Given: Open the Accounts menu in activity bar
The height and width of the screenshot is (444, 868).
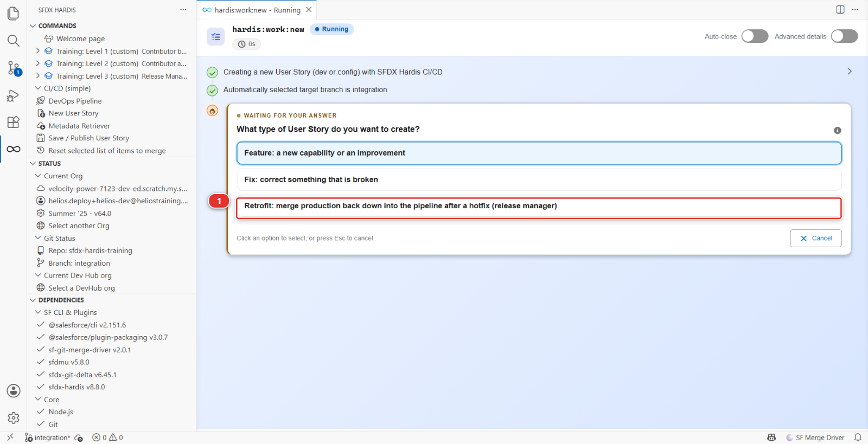Looking at the screenshot, I should [14, 391].
